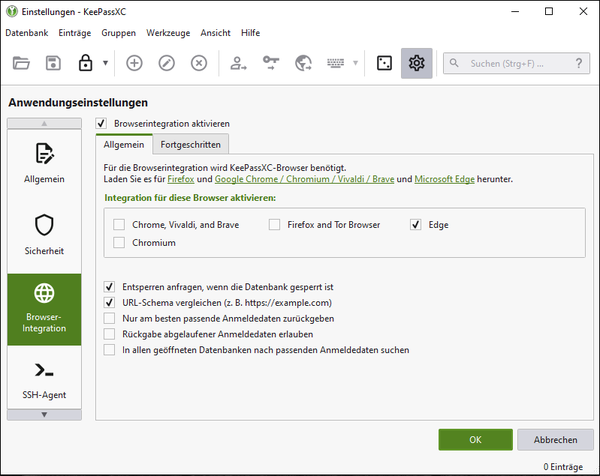Maximize the KeePassXC window
The image size is (600, 476).
click(549, 11)
